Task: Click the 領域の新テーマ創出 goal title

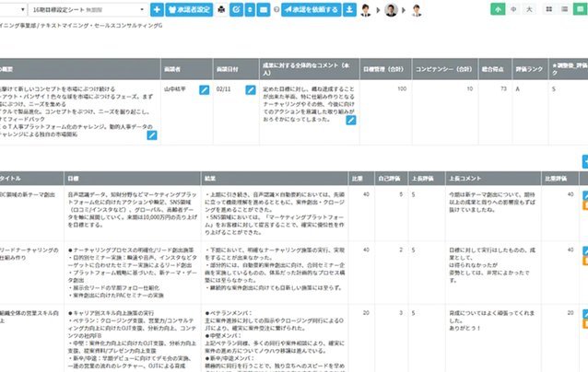Action: [28, 195]
